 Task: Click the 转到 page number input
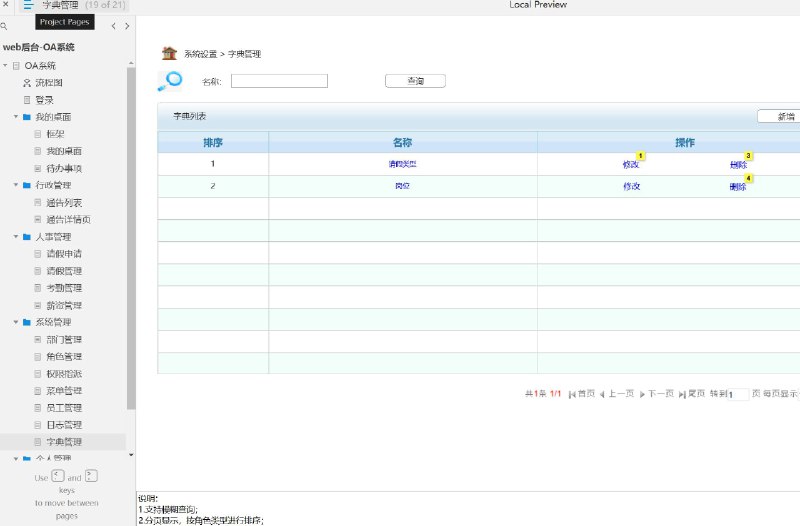coord(738,394)
